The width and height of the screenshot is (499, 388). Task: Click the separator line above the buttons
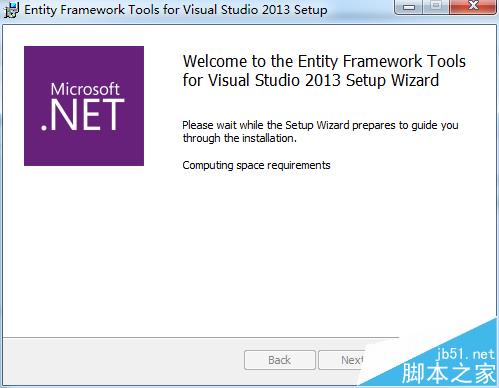(x=201, y=338)
